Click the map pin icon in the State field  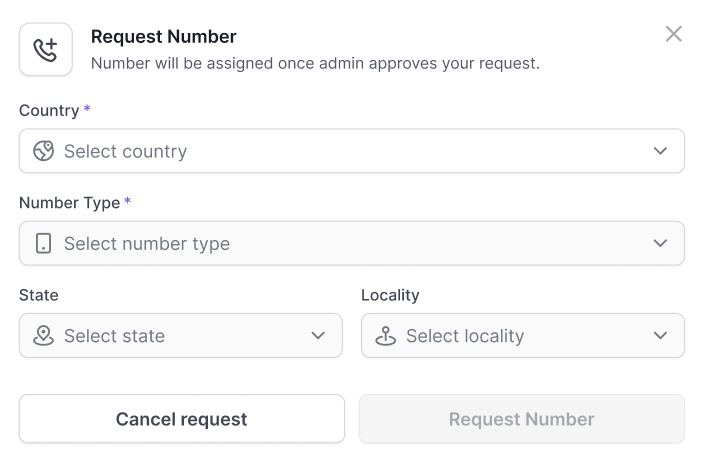(43, 335)
